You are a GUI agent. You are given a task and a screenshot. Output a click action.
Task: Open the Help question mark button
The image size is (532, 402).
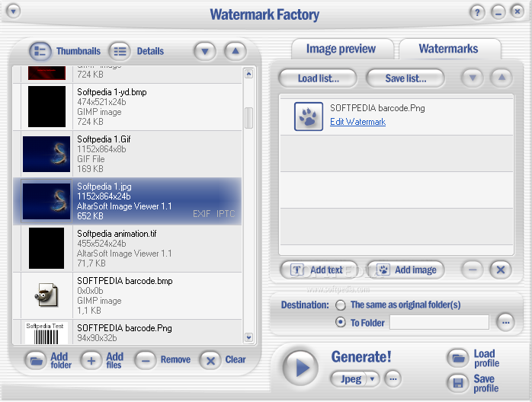(477, 13)
